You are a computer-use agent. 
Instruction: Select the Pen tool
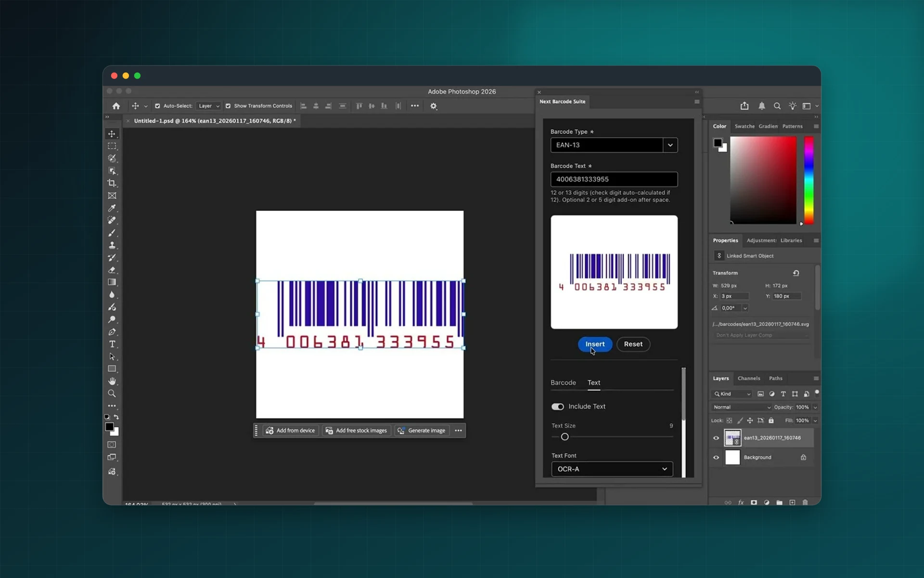click(x=112, y=332)
